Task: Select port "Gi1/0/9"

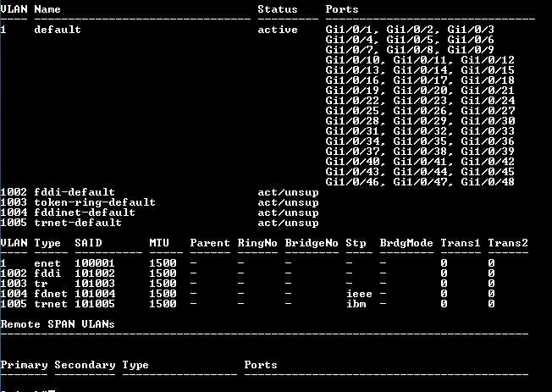Action: pos(471,50)
